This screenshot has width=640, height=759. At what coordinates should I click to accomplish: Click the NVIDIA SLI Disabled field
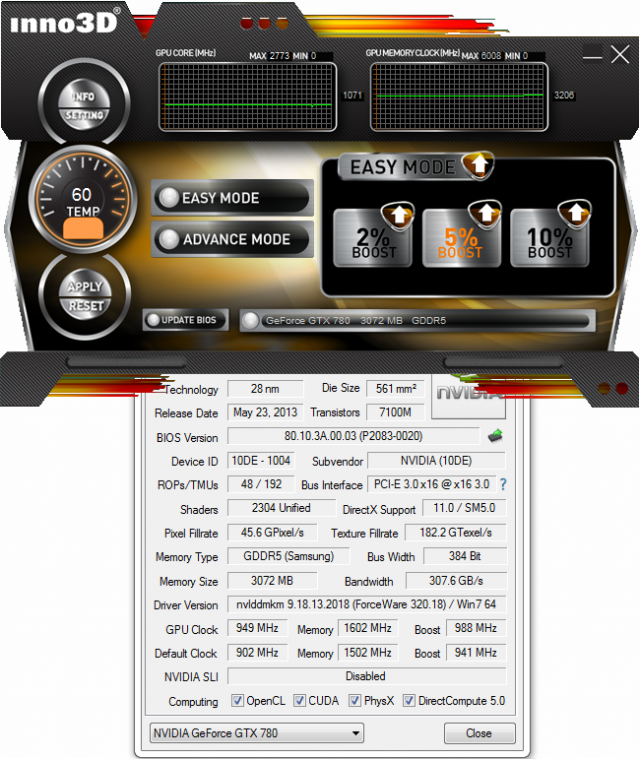[x=366, y=676]
